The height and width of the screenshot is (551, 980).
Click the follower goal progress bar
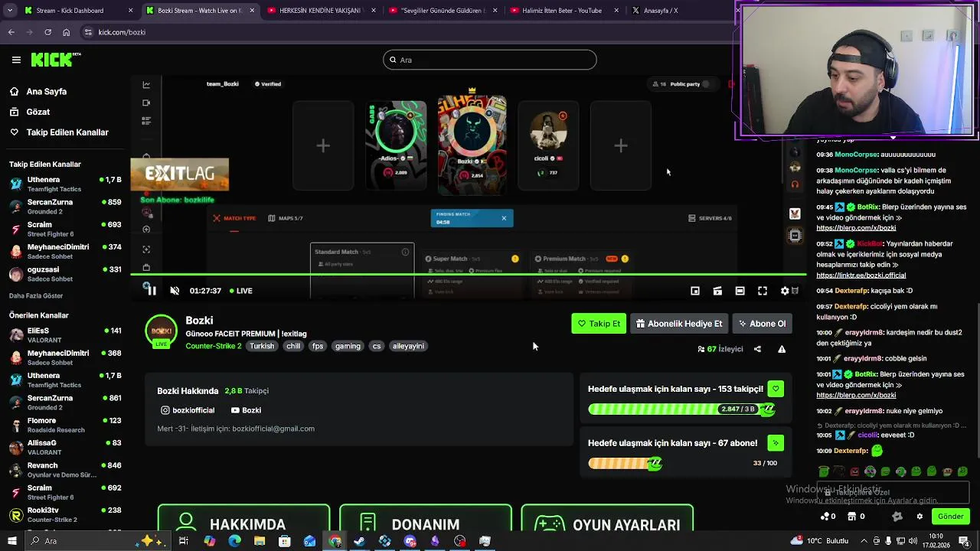point(681,409)
